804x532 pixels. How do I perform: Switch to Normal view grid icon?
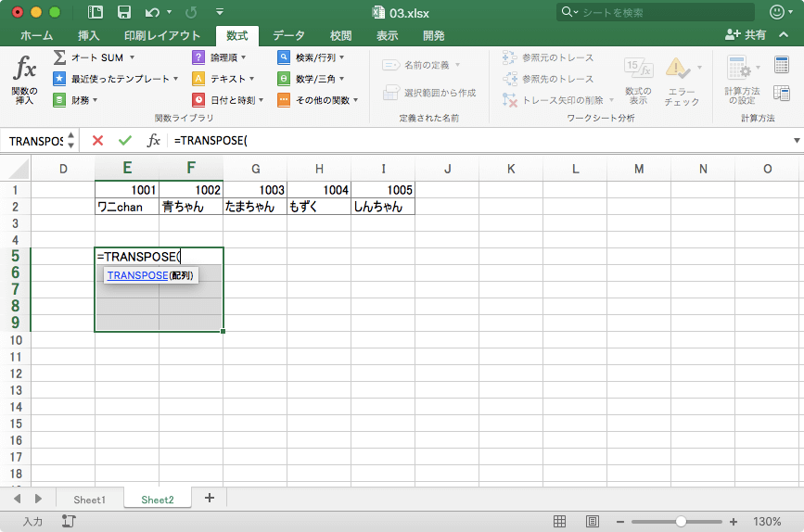[x=559, y=521]
